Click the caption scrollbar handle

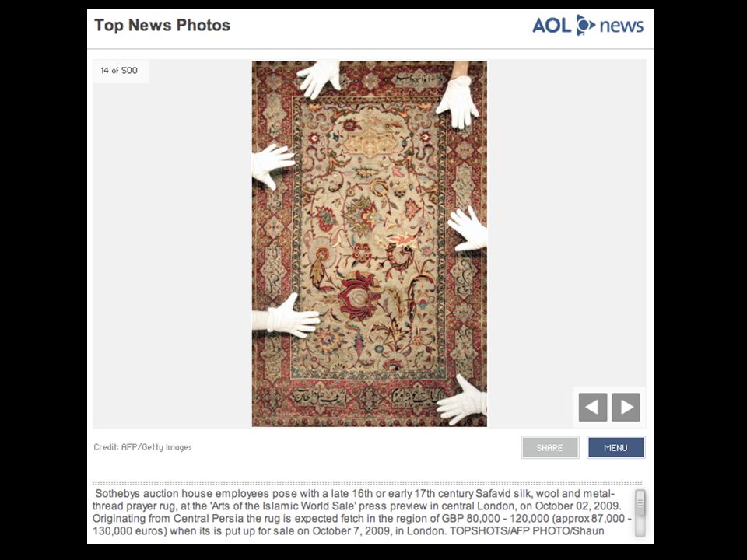(640, 503)
